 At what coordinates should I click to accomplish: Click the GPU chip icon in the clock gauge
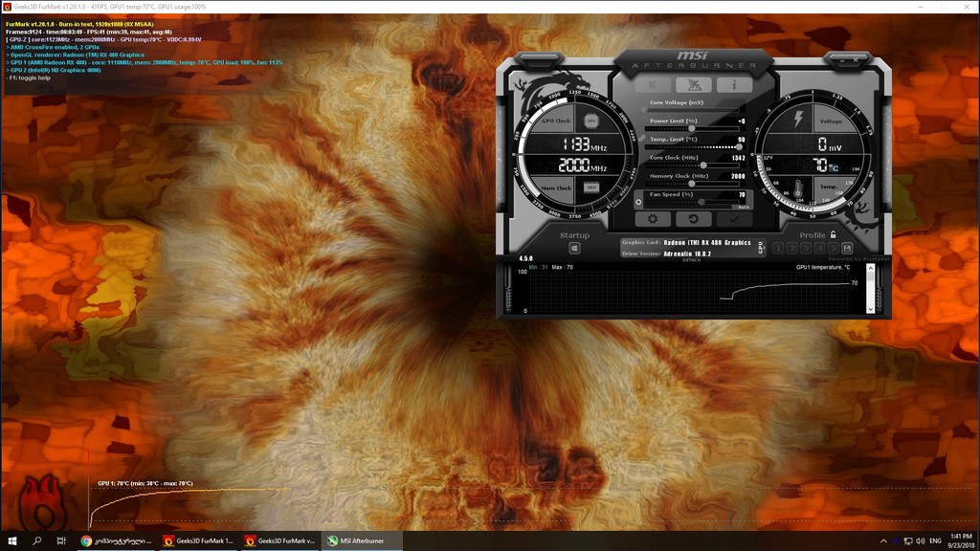click(x=590, y=121)
